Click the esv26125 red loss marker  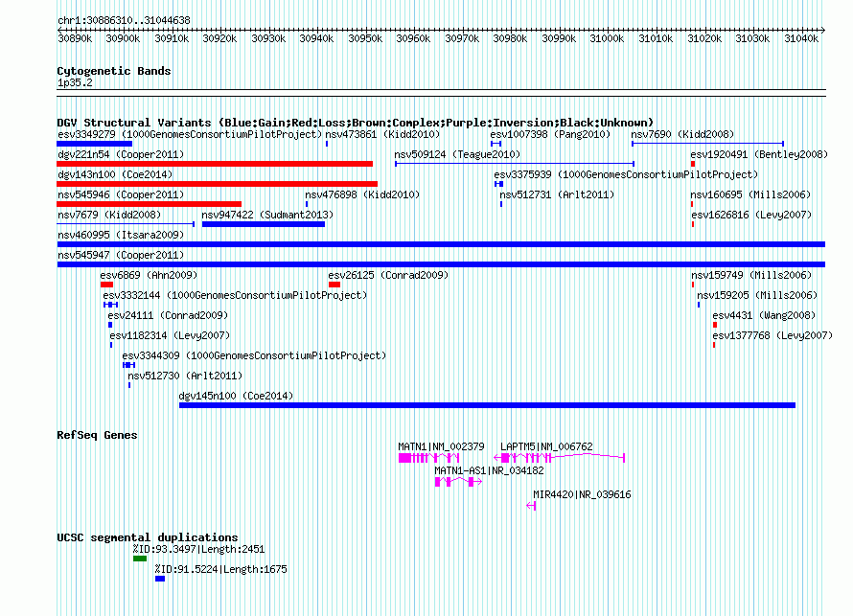(x=334, y=285)
